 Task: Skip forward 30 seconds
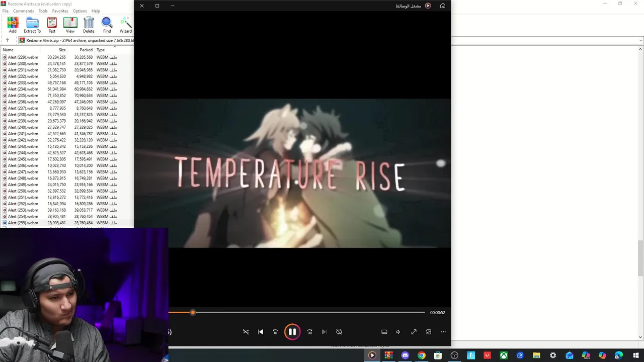click(x=309, y=332)
